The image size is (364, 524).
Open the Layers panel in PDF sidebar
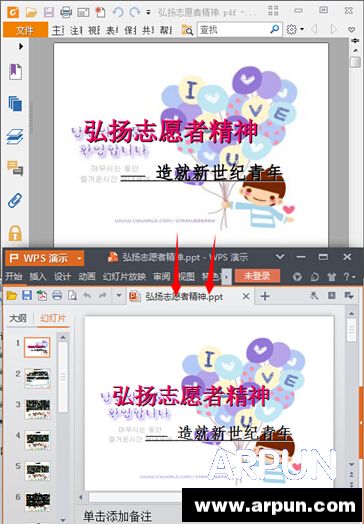pos(15,136)
